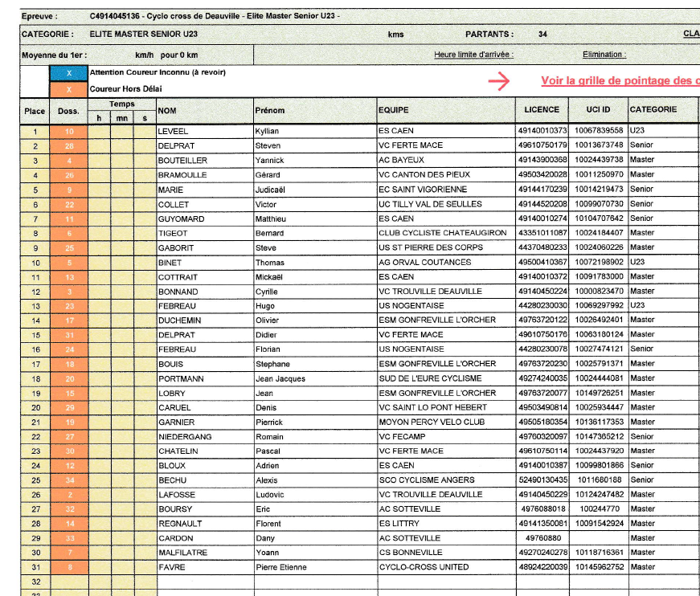This screenshot has height=596, width=700.
Task: Click the name cell REGNAULT
Action: pos(205,524)
